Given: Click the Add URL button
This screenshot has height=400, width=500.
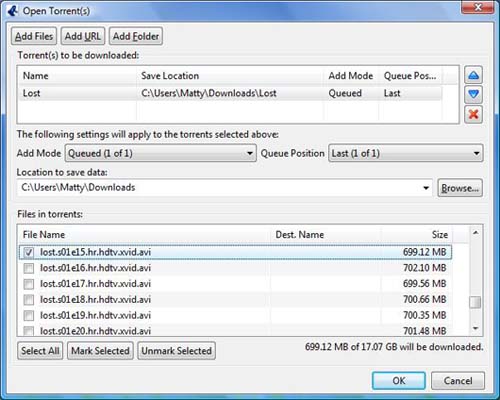Looking at the screenshot, I should coord(83,36).
